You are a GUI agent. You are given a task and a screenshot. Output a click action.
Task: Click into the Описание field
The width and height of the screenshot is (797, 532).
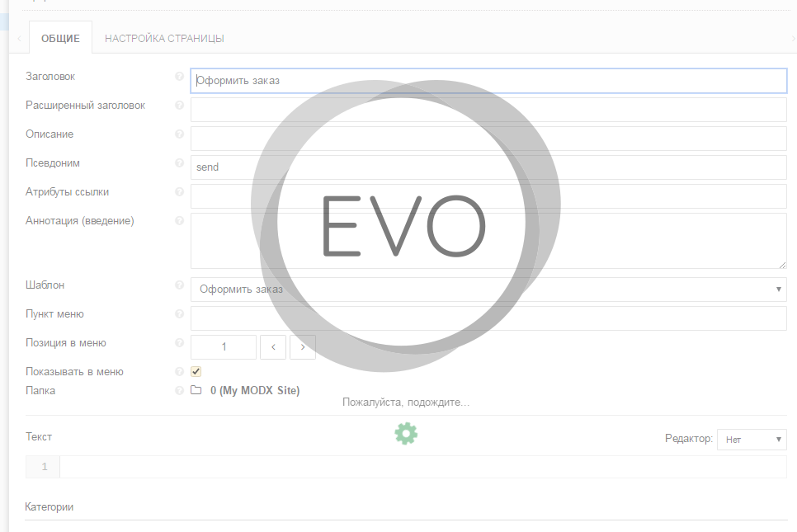click(488, 139)
